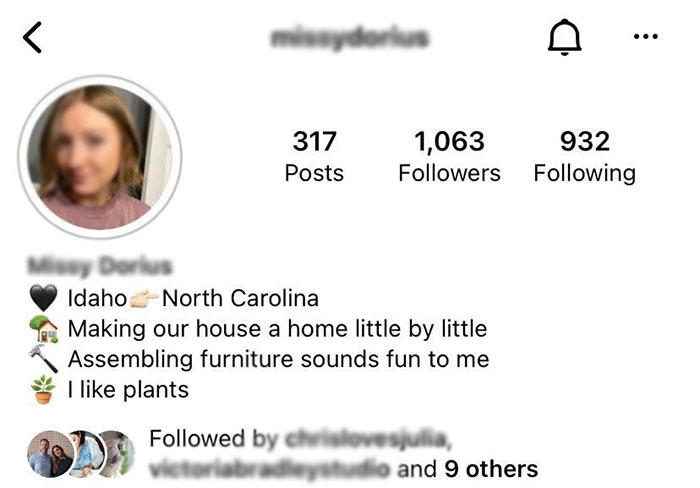The image size is (700, 488).
Task: Tap the couple avatar in Followed by
Action: (51, 454)
